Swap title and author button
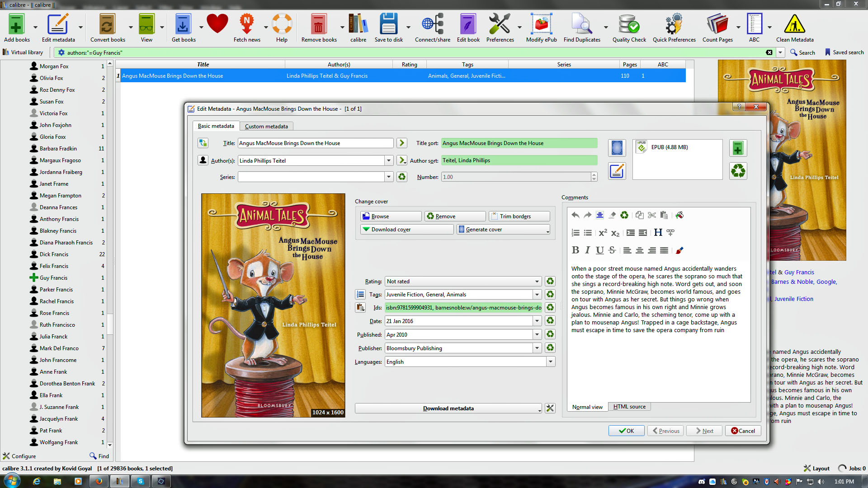The width and height of the screenshot is (868, 488). pos(203,143)
